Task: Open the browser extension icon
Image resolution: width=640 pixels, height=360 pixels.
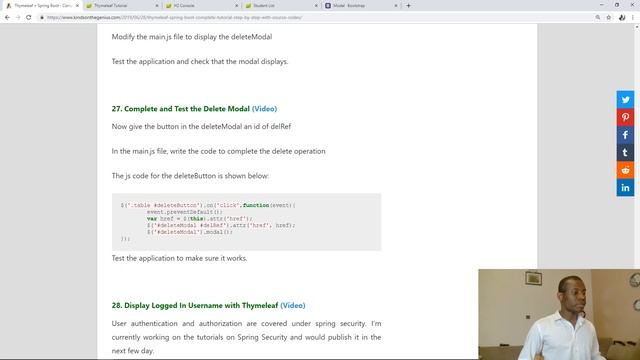Action: coord(622,18)
